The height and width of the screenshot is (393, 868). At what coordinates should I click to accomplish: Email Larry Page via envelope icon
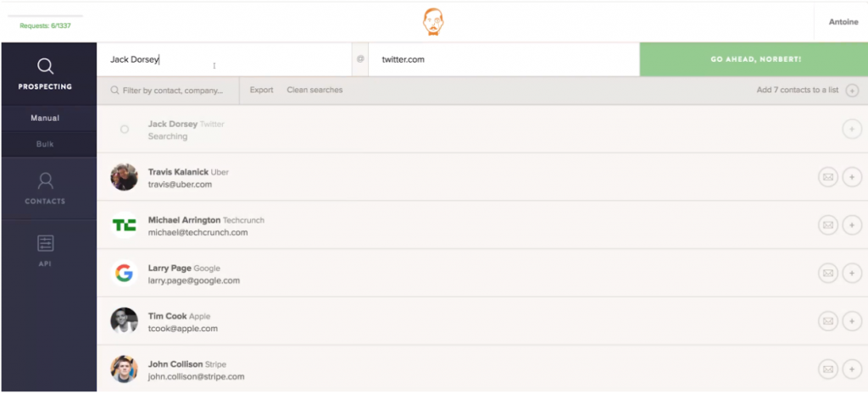pos(827,274)
